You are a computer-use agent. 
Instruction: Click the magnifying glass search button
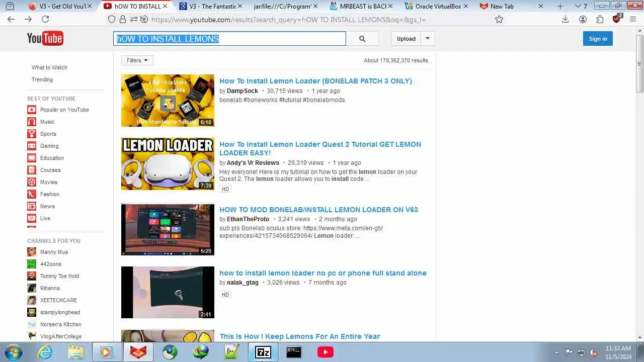[362, 39]
